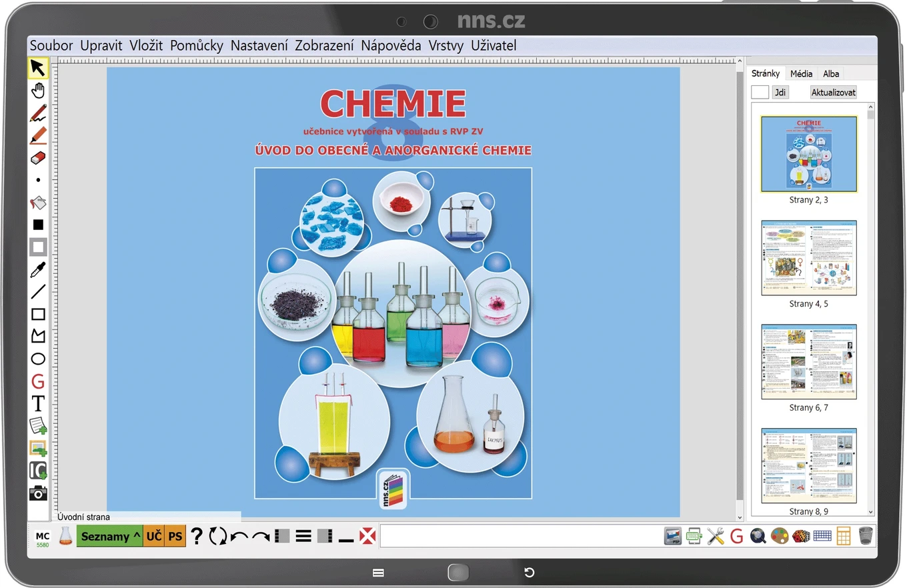Choose the eyedropper color picker tool
Screen dimensions: 907x588
pos(38,269)
